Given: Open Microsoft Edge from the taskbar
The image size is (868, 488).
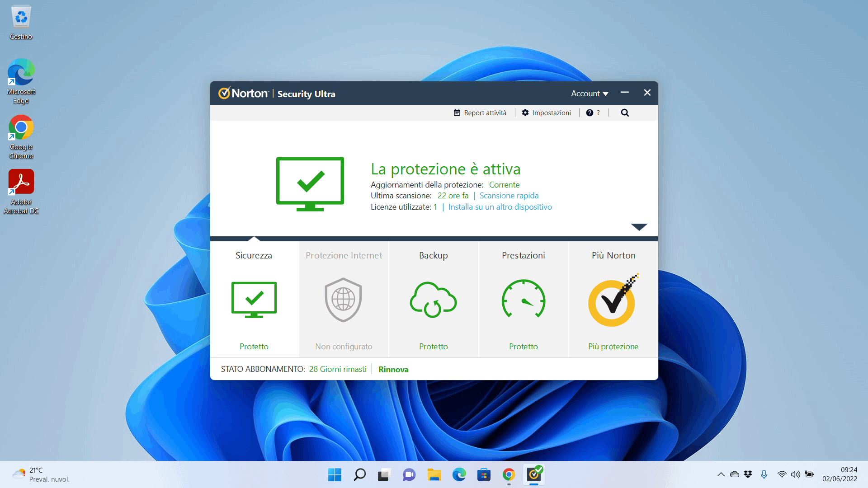Looking at the screenshot, I should (459, 474).
